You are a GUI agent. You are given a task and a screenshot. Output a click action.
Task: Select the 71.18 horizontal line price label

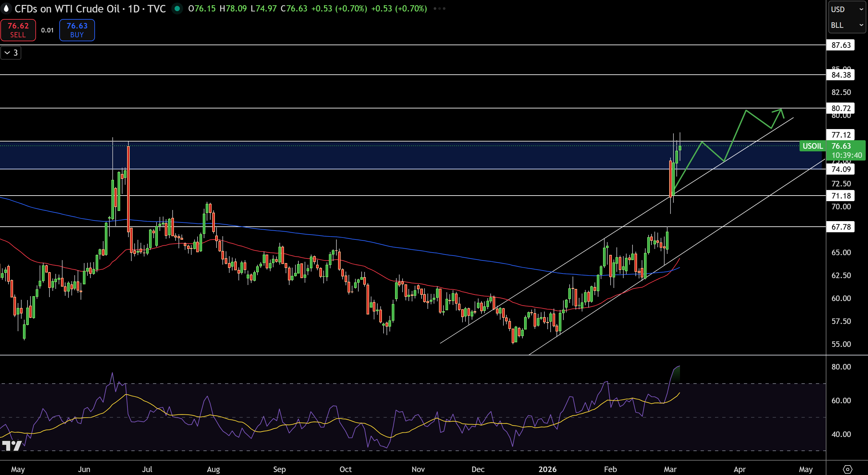coord(840,196)
